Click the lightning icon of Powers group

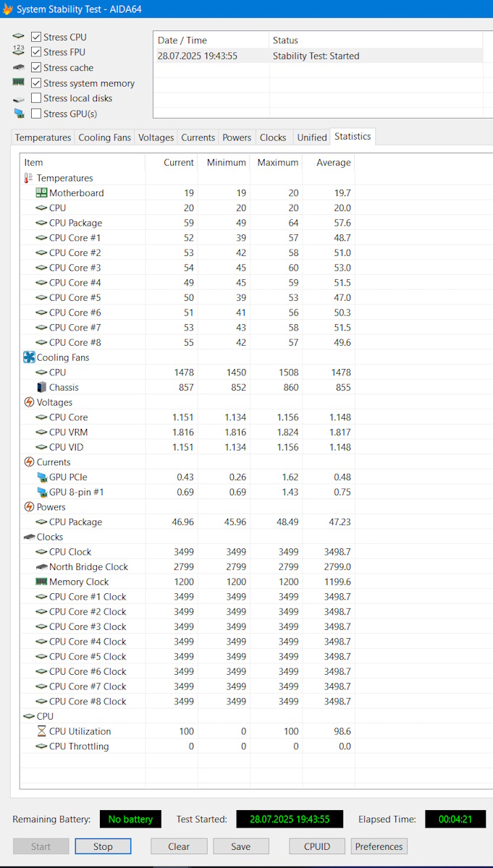point(29,507)
